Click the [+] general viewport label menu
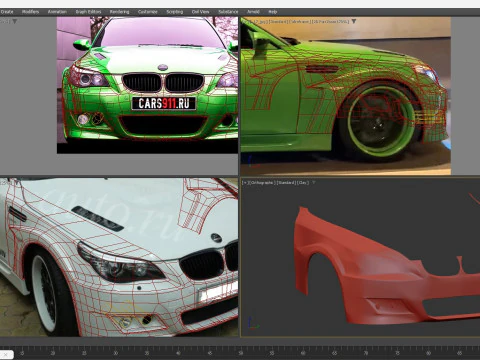The image size is (480, 360). [245, 183]
